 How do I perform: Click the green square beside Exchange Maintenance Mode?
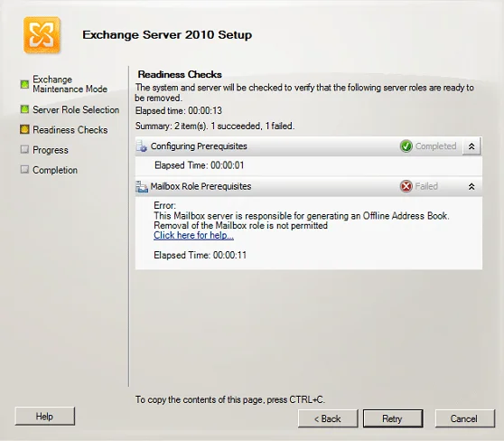point(24,84)
